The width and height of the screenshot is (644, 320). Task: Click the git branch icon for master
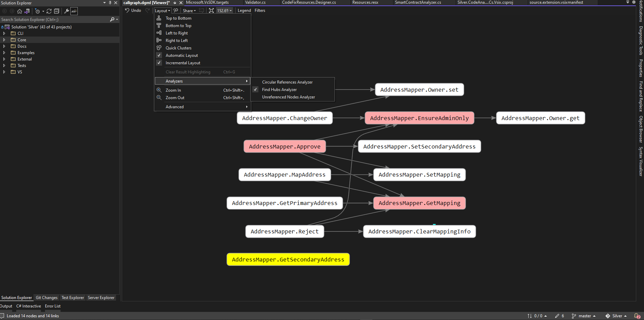click(x=574, y=316)
